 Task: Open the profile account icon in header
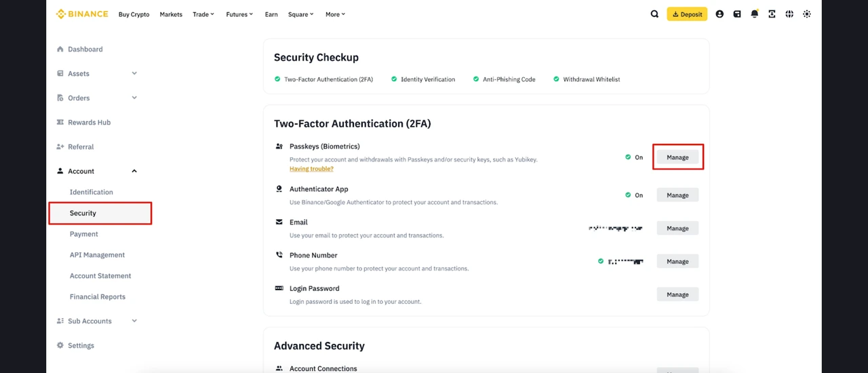point(719,14)
